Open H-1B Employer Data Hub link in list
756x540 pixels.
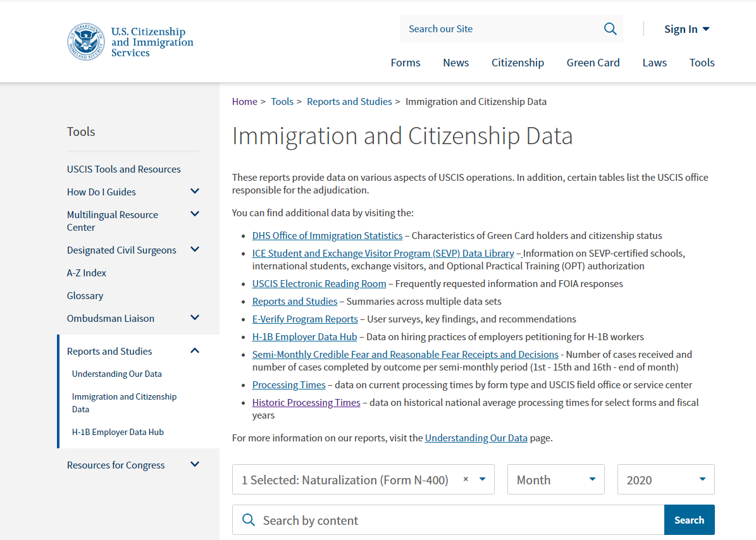tap(304, 337)
